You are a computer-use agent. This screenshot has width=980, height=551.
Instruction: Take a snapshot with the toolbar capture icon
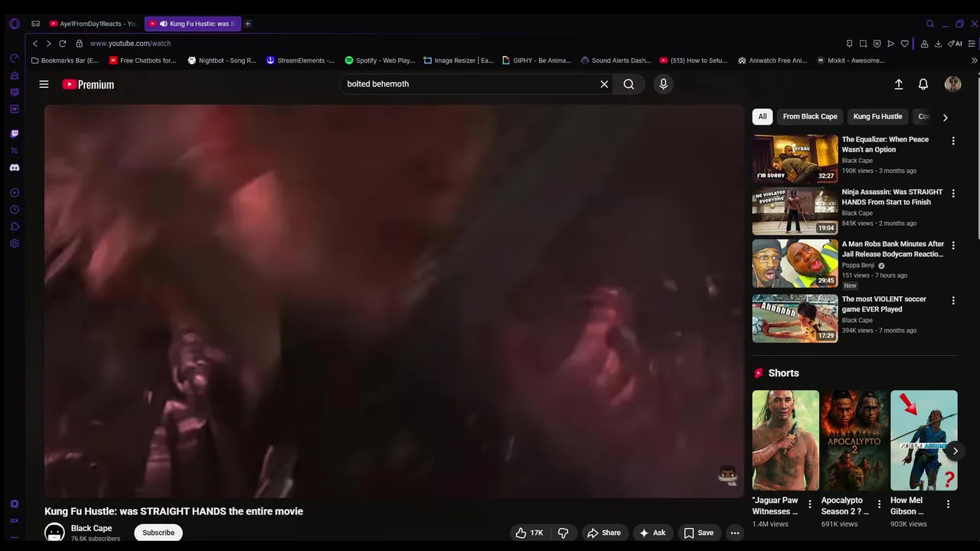point(863,44)
